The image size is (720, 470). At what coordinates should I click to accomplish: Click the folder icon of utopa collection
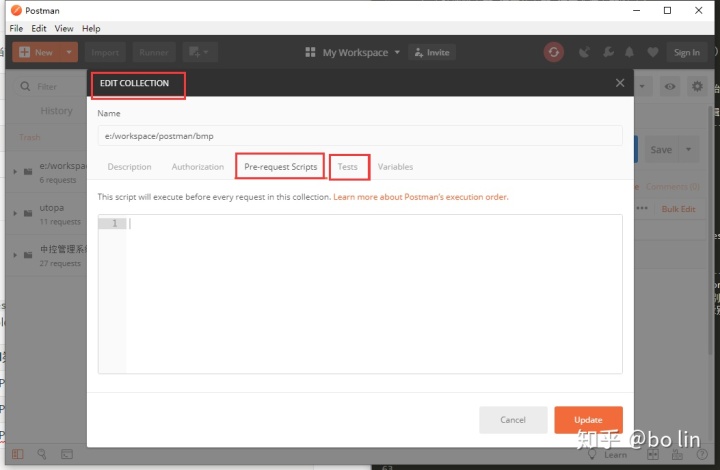[x=28, y=213]
